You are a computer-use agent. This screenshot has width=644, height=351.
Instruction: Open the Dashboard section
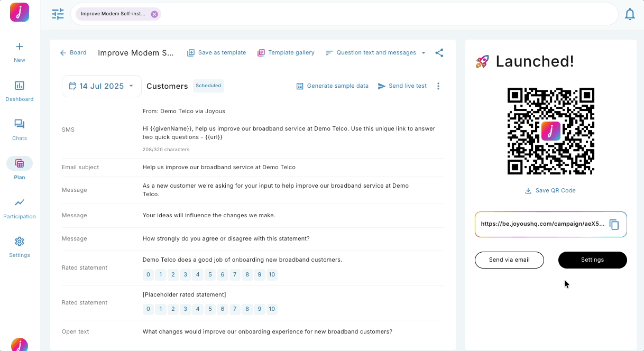click(x=20, y=86)
